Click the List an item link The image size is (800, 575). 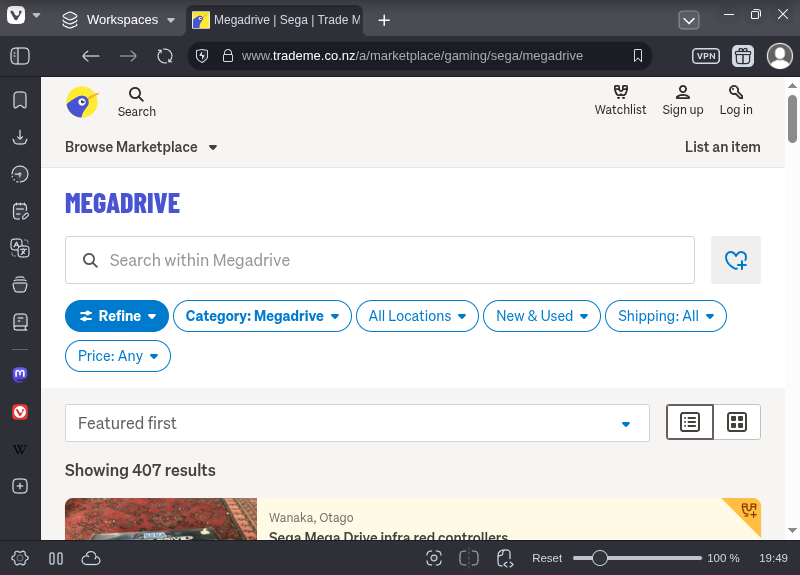(x=722, y=147)
